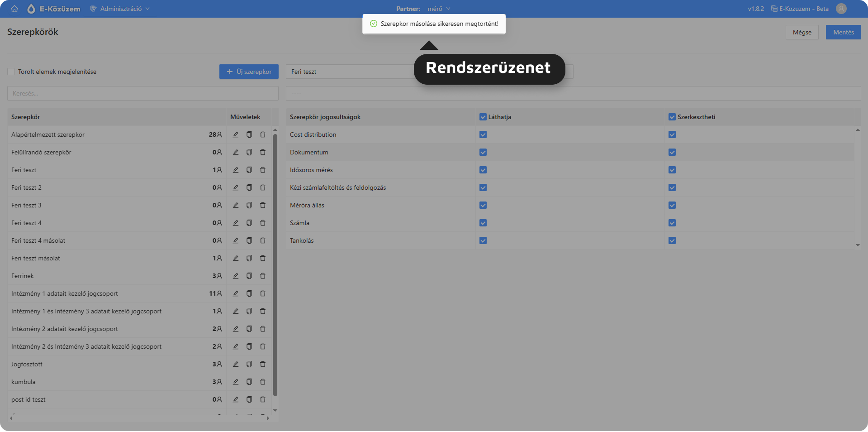
Task: Delete the post id teszt role
Action: [263, 399]
